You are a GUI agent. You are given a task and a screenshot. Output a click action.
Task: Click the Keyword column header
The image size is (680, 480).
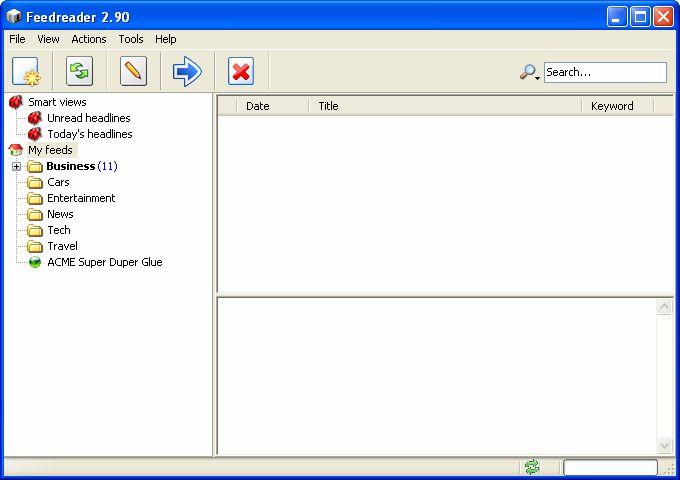tap(612, 106)
